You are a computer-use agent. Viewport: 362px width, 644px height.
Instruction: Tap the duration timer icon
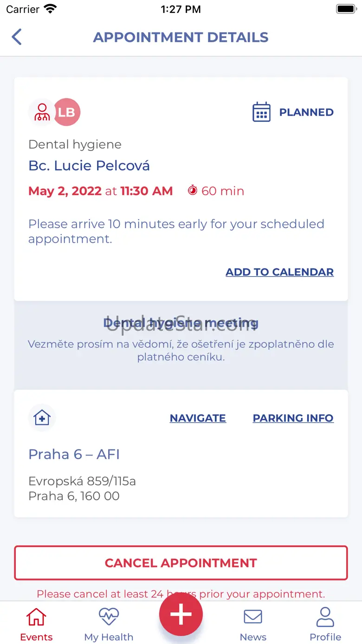tap(192, 190)
